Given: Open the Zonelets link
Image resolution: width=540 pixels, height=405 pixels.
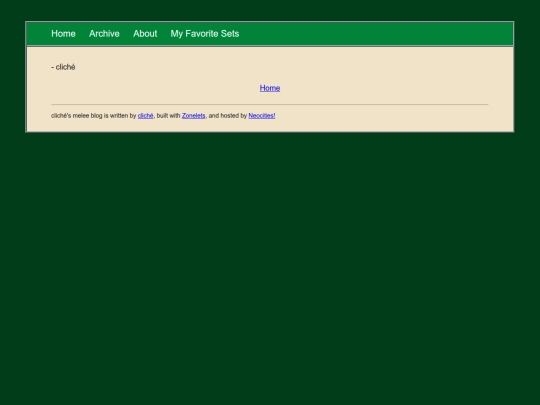Looking at the screenshot, I should (x=194, y=116).
